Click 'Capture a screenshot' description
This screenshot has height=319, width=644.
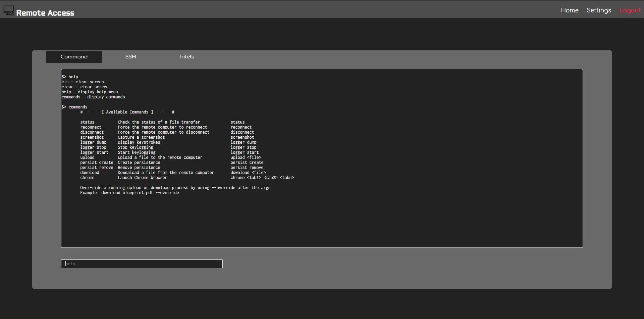coord(141,137)
